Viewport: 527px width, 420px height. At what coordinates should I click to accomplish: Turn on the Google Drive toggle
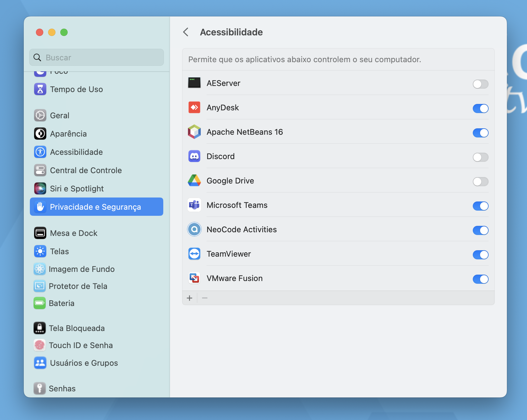[x=480, y=181]
